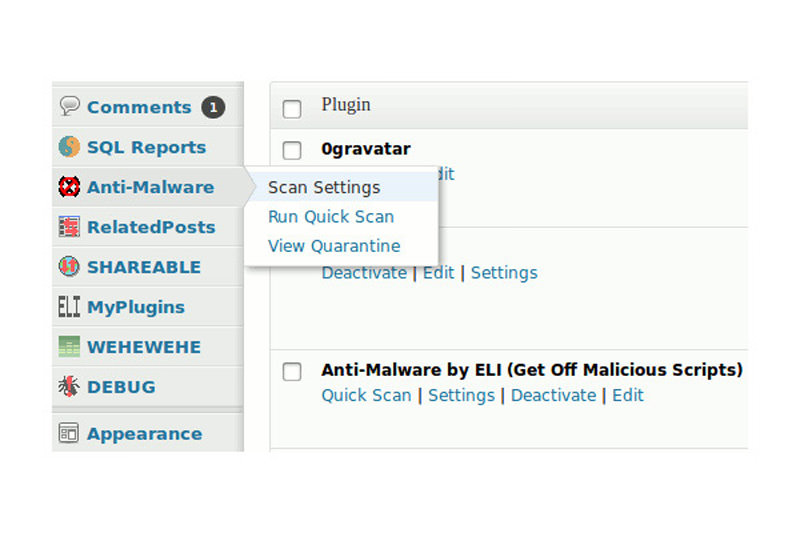
Task: Click the Comments speech bubble icon
Action: (x=69, y=106)
